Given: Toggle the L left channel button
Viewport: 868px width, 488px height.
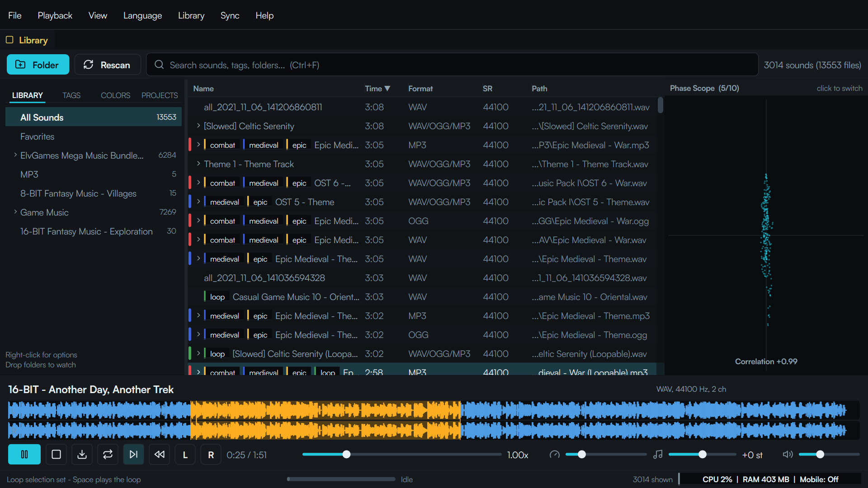Looking at the screenshot, I should click(x=185, y=455).
